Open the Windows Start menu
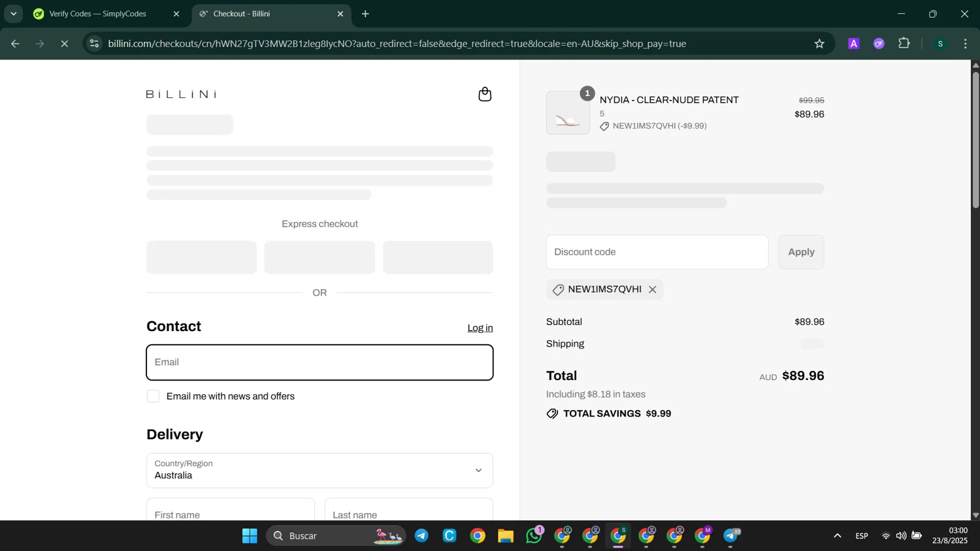The width and height of the screenshot is (980, 551). pyautogui.click(x=250, y=536)
